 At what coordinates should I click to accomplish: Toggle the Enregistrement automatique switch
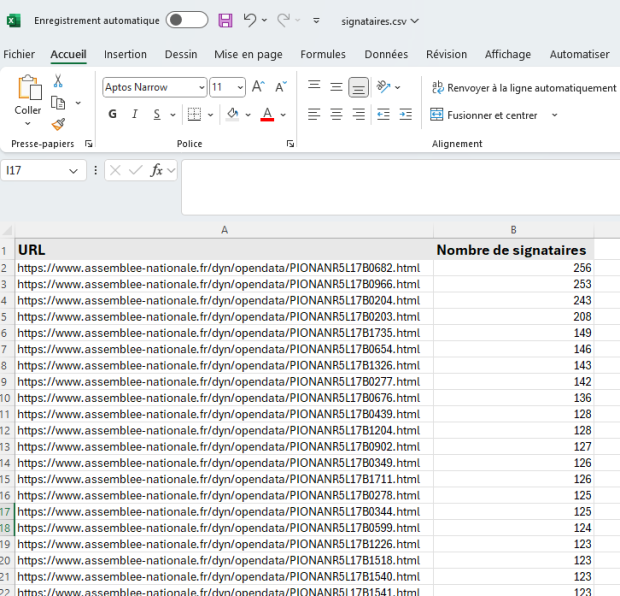pyautogui.click(x=187, y=20)
